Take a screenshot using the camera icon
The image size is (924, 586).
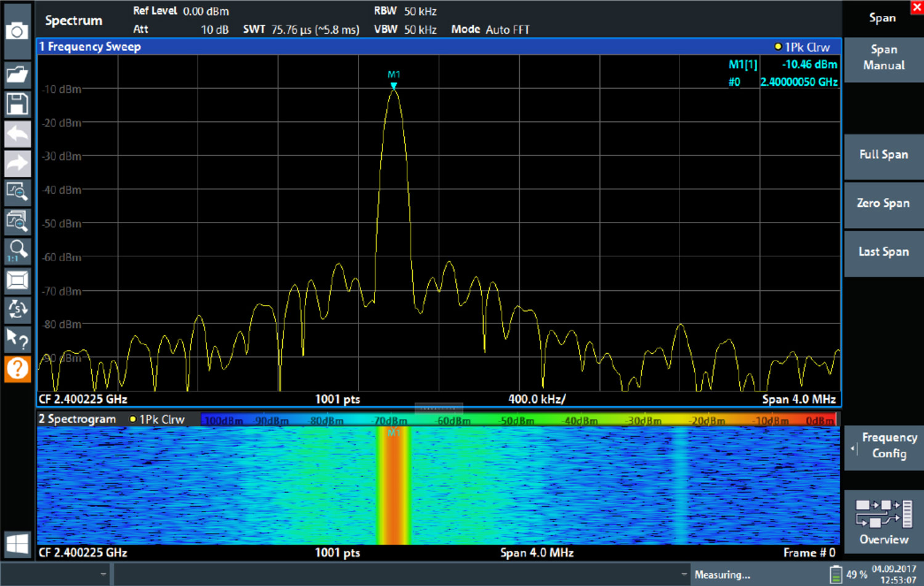click(x=17, y=31)
